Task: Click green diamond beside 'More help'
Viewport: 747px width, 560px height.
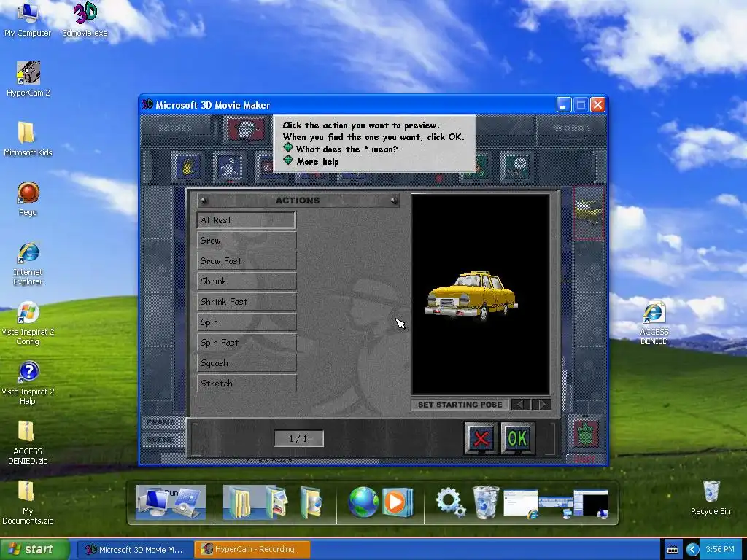Action: (x=288, y=160)
